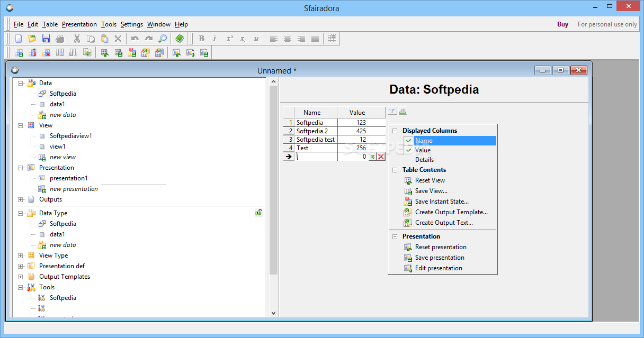The width and height of the screenshot is (644, 338).
Task: Align text left
Action: pyautogui.click(x=274, y=39)
